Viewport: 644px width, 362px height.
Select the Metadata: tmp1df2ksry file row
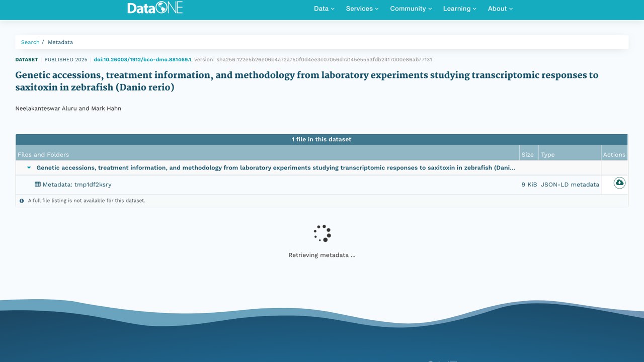321,185
